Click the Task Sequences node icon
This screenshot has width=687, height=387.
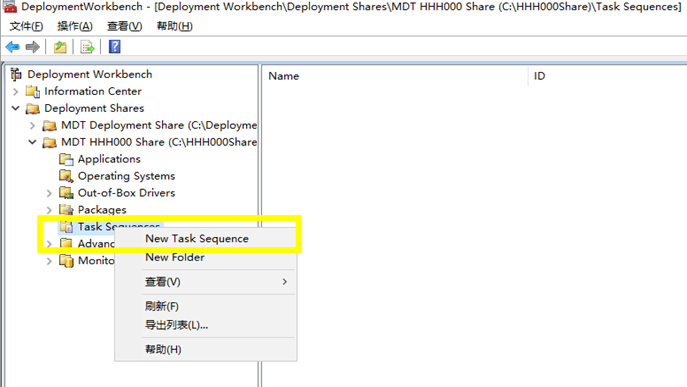point(66,227)
